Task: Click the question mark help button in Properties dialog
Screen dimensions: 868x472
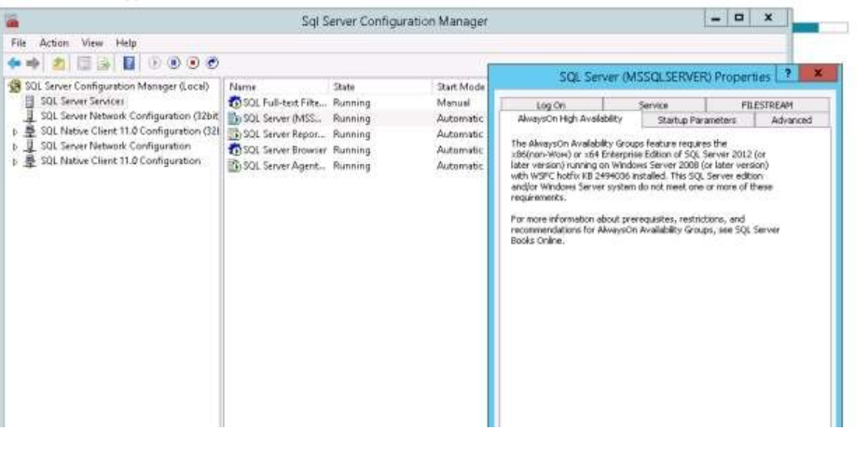Action: pos(786,74)
